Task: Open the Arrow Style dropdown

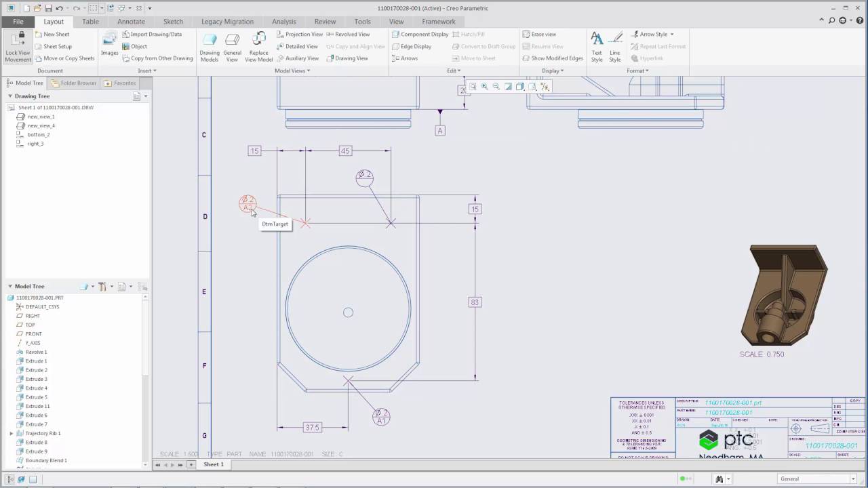Action: (652, 34)
